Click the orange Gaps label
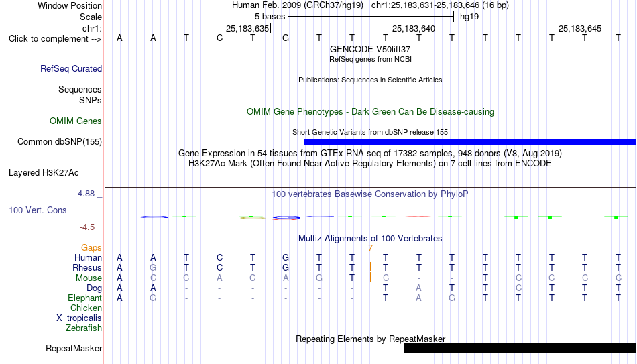 91,248
